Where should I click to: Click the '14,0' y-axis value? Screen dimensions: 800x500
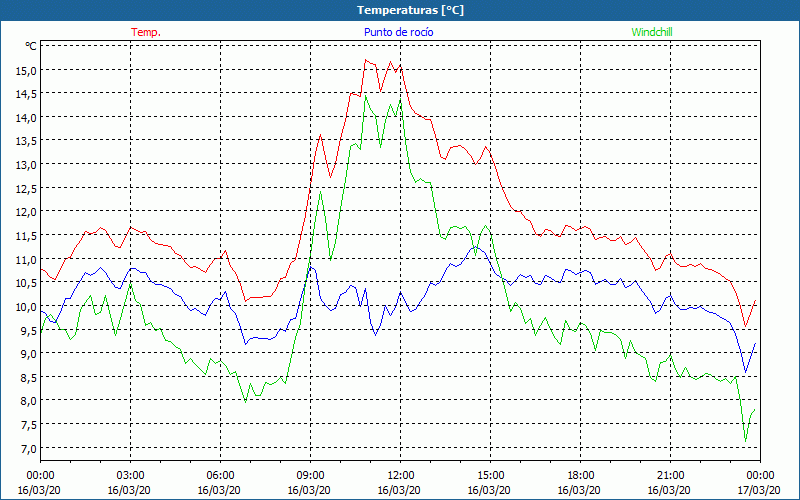pos(27,118)
